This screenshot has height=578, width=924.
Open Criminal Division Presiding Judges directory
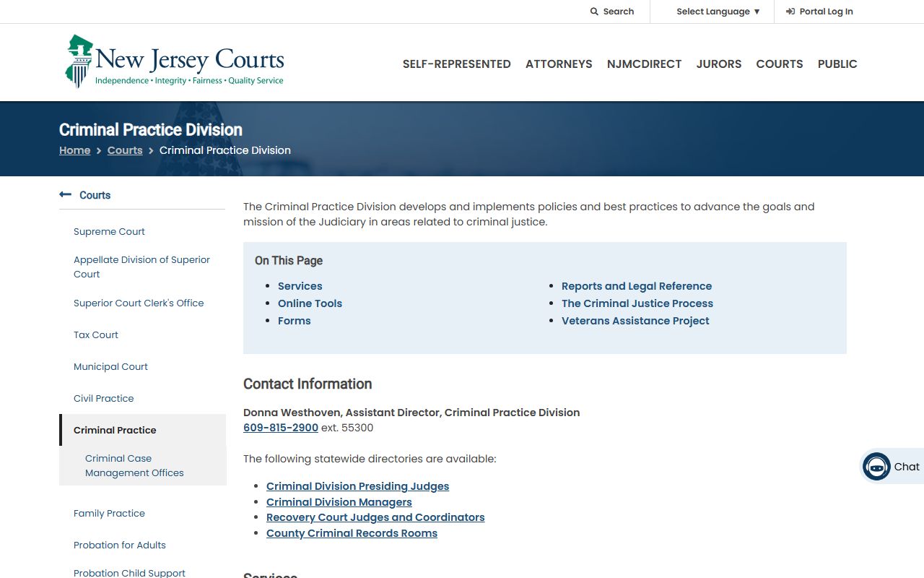pos(357,486)
